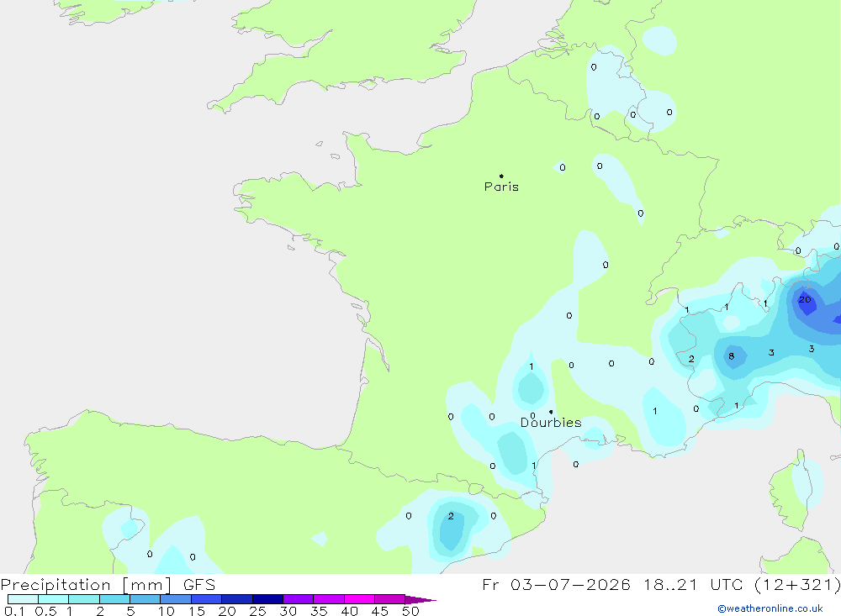Click the Paris city label
841x616 pixels.
[501, 187]
